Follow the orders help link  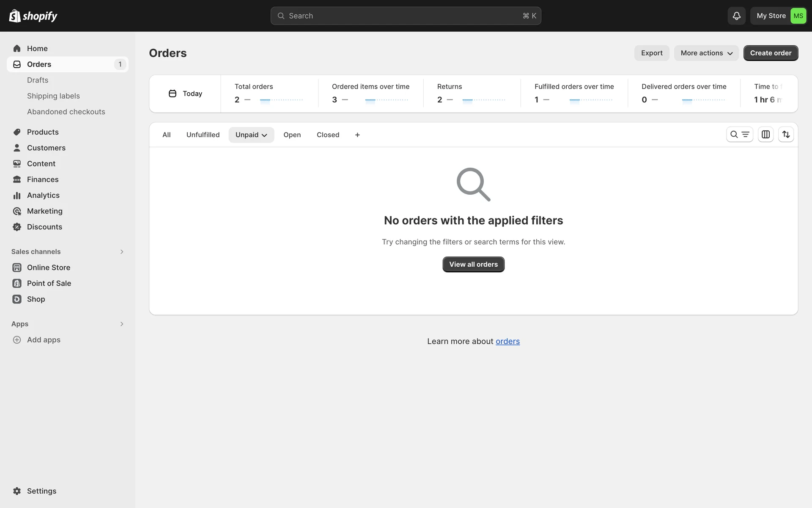point(507,342)
